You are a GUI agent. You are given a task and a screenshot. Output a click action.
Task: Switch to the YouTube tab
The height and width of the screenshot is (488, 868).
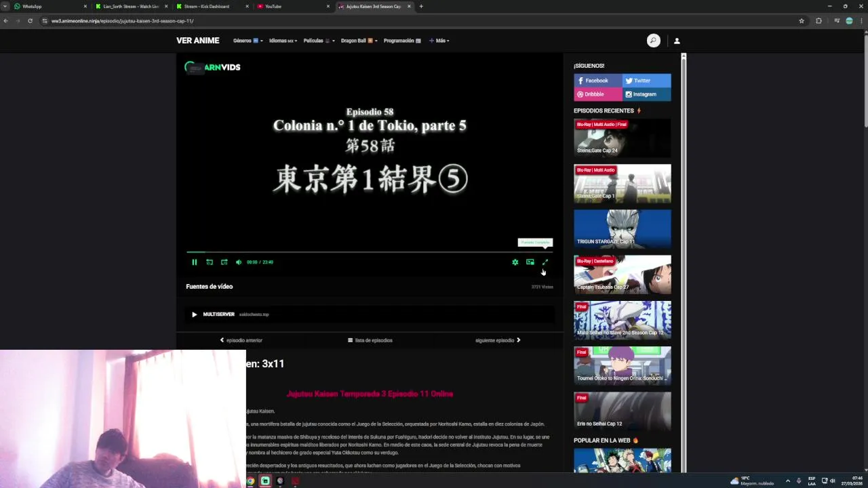pos(292,6)
